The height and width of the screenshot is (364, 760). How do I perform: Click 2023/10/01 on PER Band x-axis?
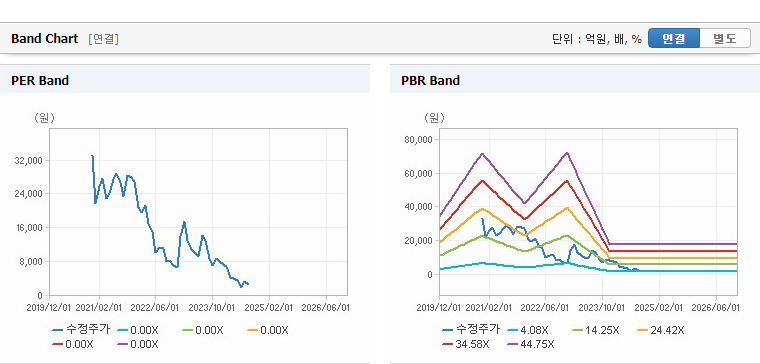click(x=212, y=308)
